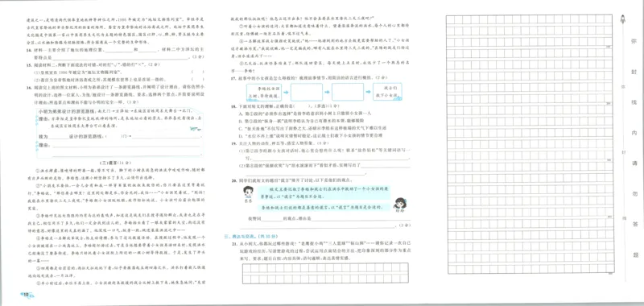Click the margin character 题
The height and width of the screenshot is (306, 644).
636,254
